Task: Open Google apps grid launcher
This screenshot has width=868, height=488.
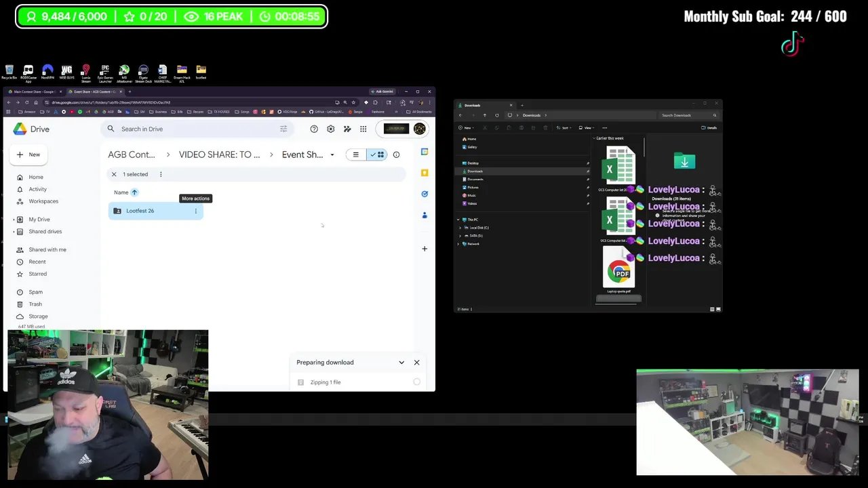Action: [363, 129]
